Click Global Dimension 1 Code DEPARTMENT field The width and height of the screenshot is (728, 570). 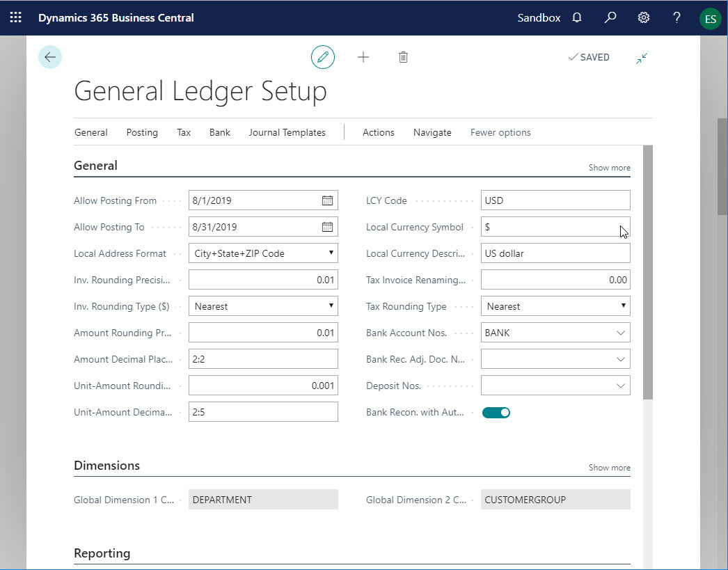(263, 500)
